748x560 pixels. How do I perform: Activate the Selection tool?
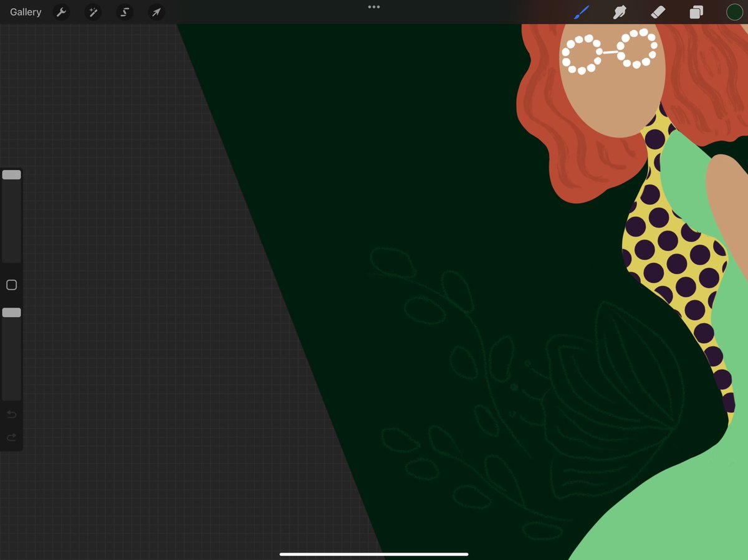(125, 12)
